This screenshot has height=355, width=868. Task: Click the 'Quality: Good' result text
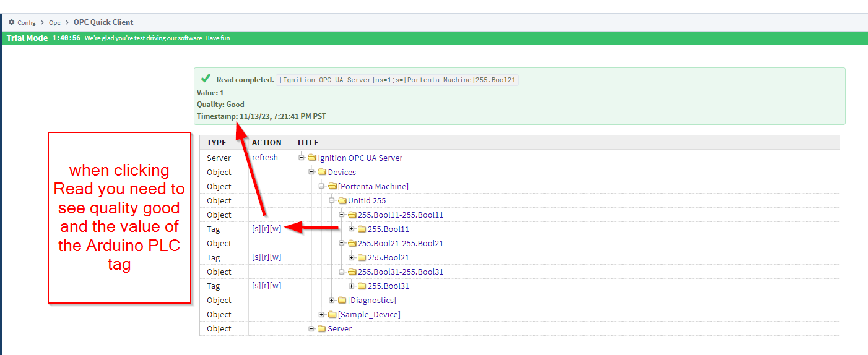[x=220, y=105]
